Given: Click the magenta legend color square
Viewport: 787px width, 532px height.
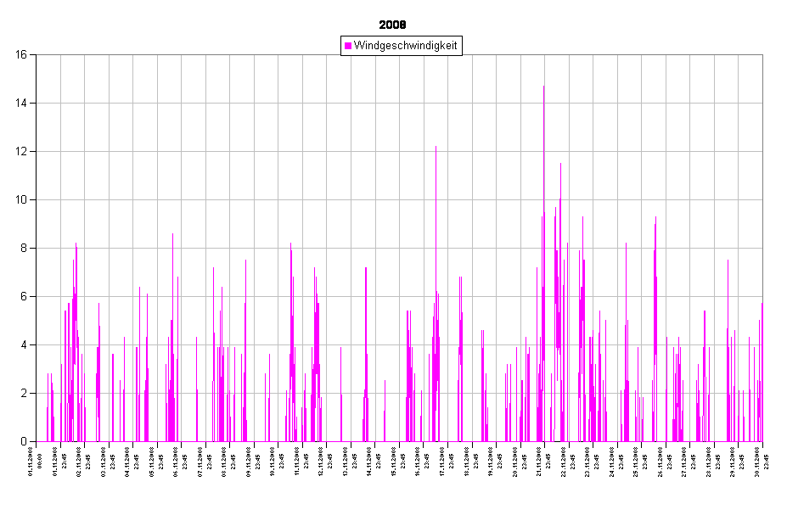Looking at the screenshot, I should [348, 46].
